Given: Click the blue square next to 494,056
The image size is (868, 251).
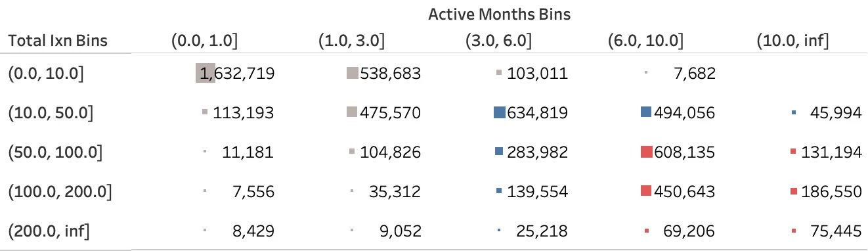Looking at the screenshot, I should (647, 112).
